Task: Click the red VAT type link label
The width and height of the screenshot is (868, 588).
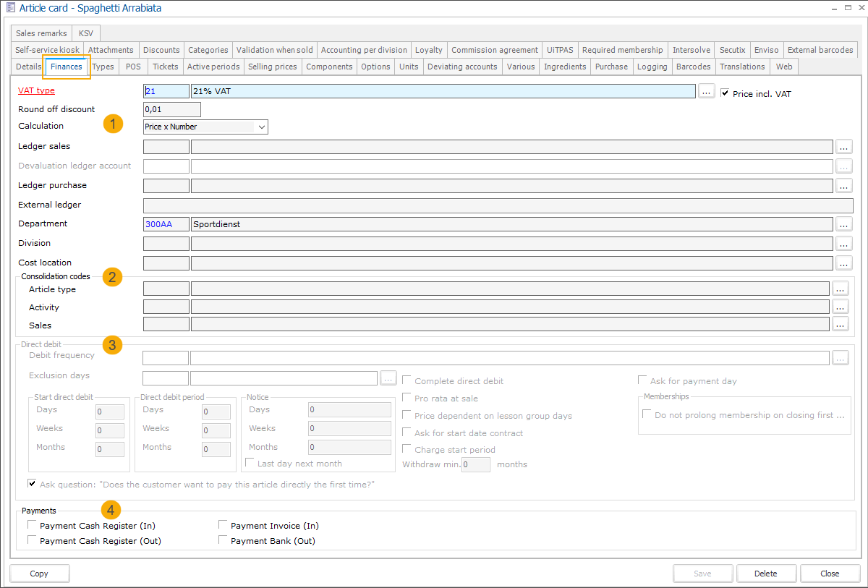Action: click(x=36, y=90)
